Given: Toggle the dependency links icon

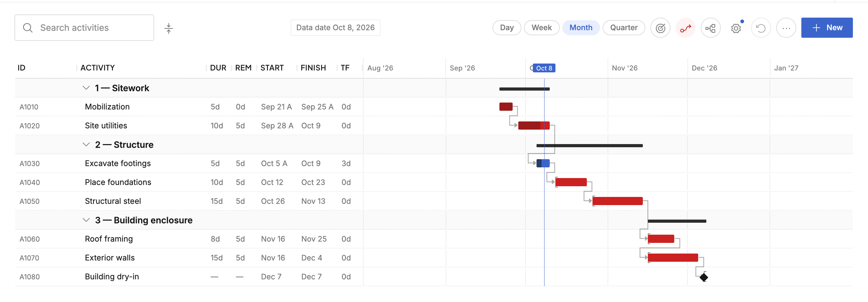Looking at the screenshot, I should click(711, 28).
